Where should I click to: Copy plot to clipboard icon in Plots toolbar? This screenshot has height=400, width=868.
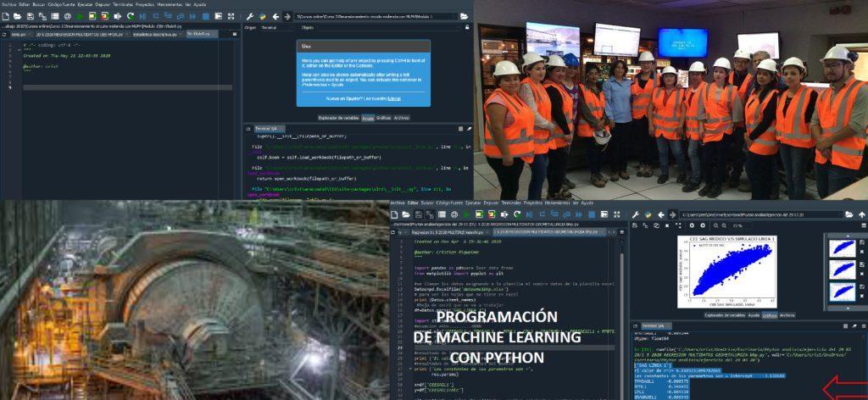pos(657,225)
